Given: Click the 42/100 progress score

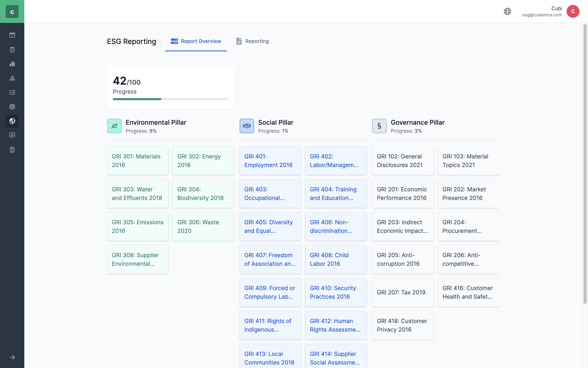Looking at the screenshot, I should (127, 81).
